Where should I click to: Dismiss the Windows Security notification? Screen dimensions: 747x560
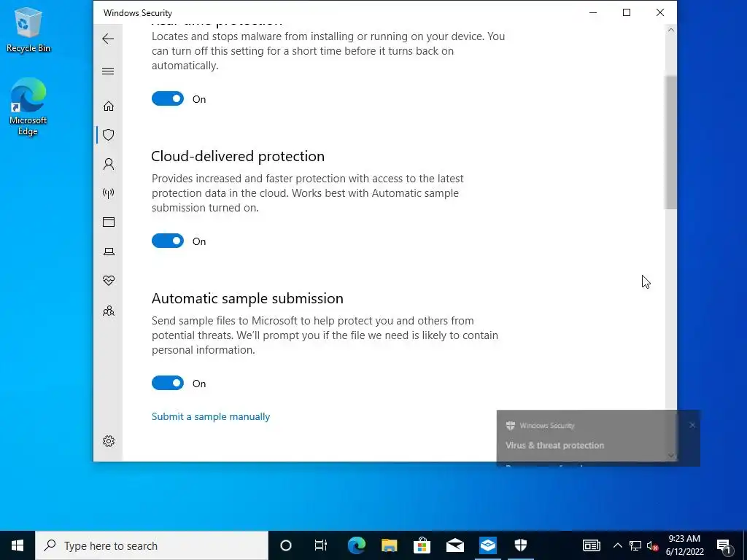[x=692, y=425]
